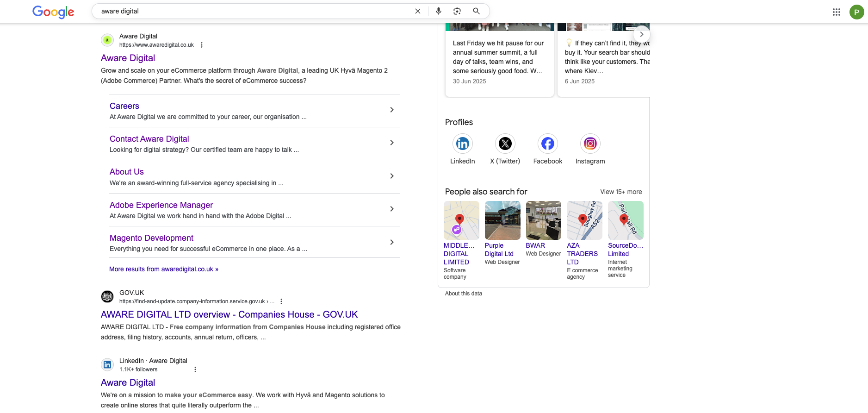Open the Facebook profile icon
Viewport: 868px width, 413px height.
click(x=548, y=144)
